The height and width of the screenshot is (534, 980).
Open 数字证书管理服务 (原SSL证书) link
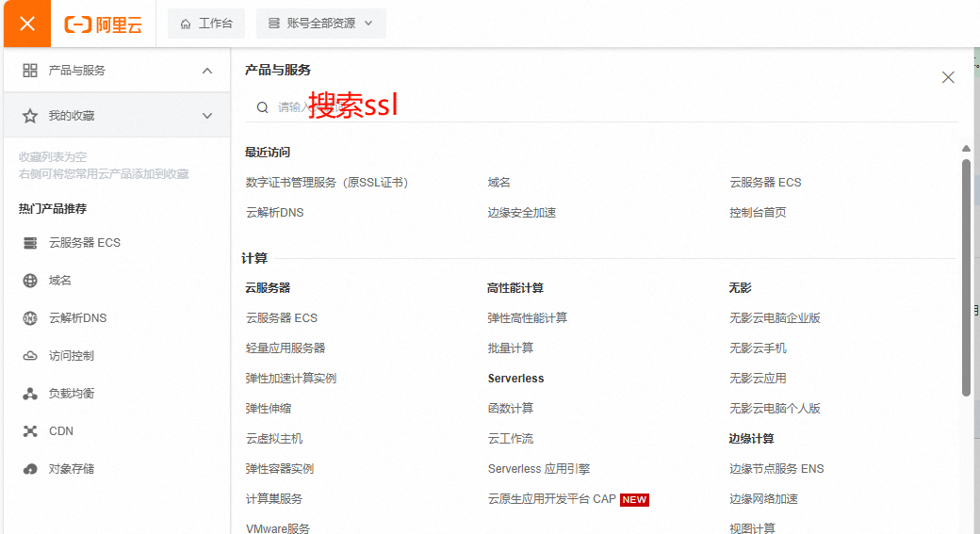pyautogui.click(x=326, y=183)
